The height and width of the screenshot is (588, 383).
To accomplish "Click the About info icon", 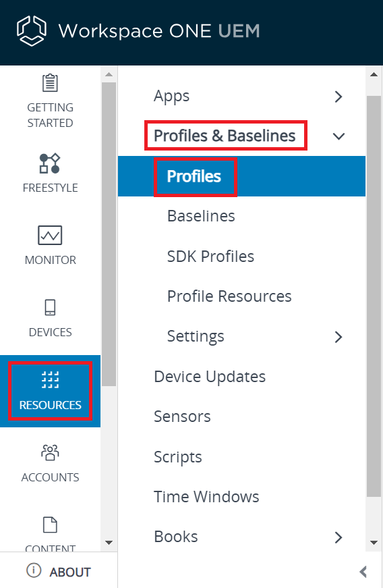I will 34,570.
